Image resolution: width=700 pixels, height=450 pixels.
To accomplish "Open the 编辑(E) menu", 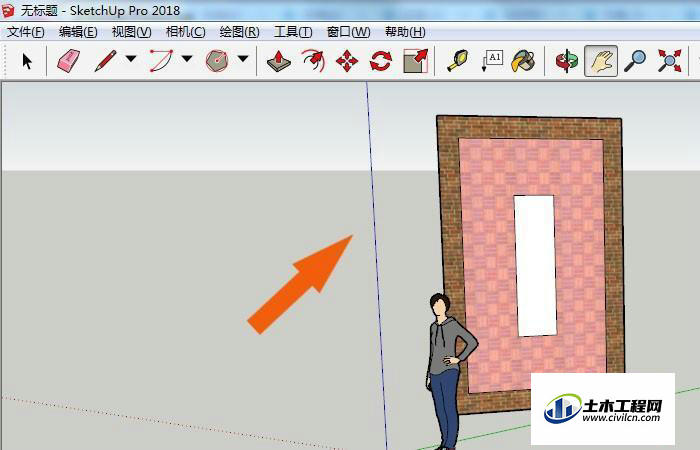I will pyautogui.click(x=78, y=32).
